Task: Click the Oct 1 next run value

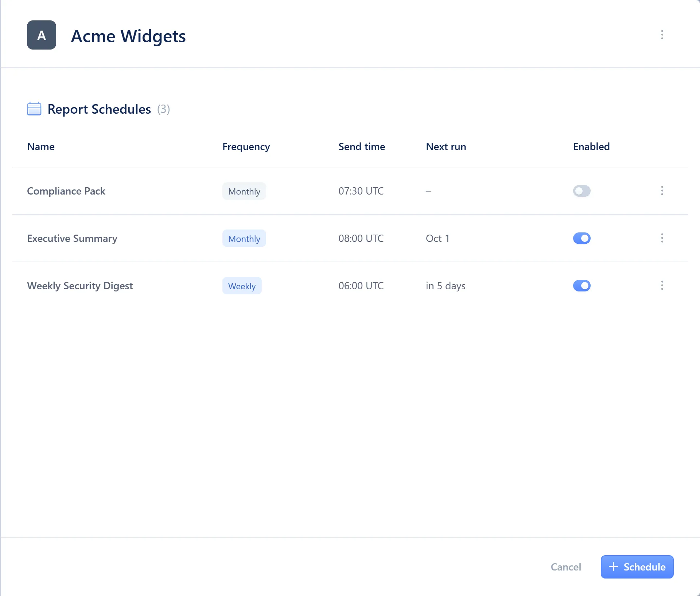Action: (x=437, y=238)
